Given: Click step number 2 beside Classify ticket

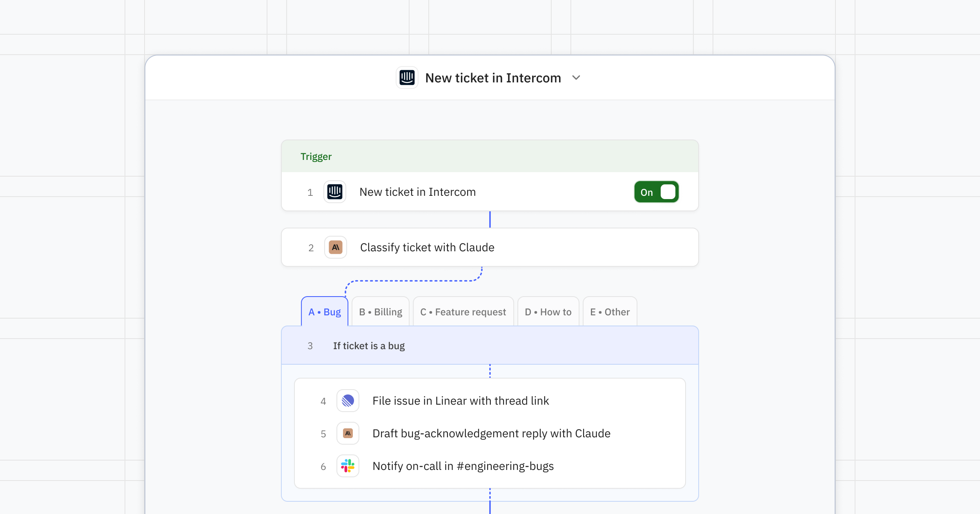Looking at the screenshot, I should [x=311, y=248].
